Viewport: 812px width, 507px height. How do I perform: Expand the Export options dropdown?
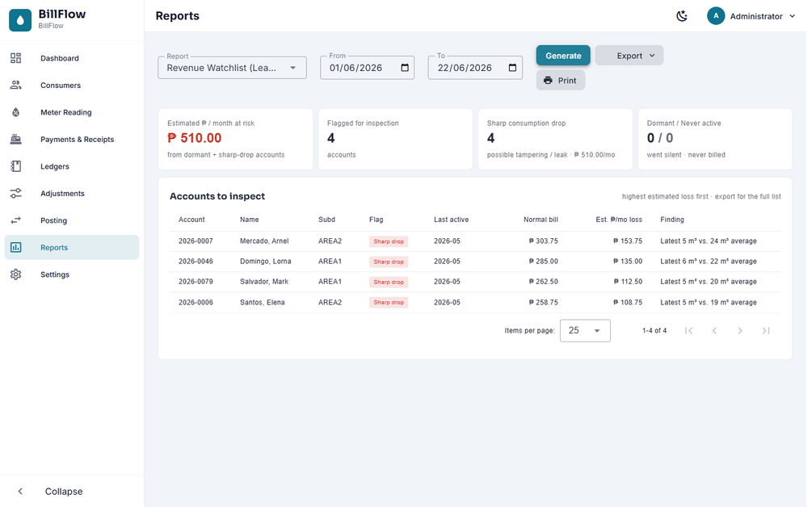pos(629,56)
